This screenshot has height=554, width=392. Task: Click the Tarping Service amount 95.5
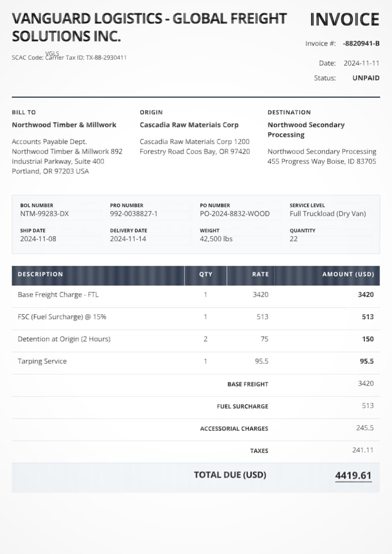(x=367, y=361)
